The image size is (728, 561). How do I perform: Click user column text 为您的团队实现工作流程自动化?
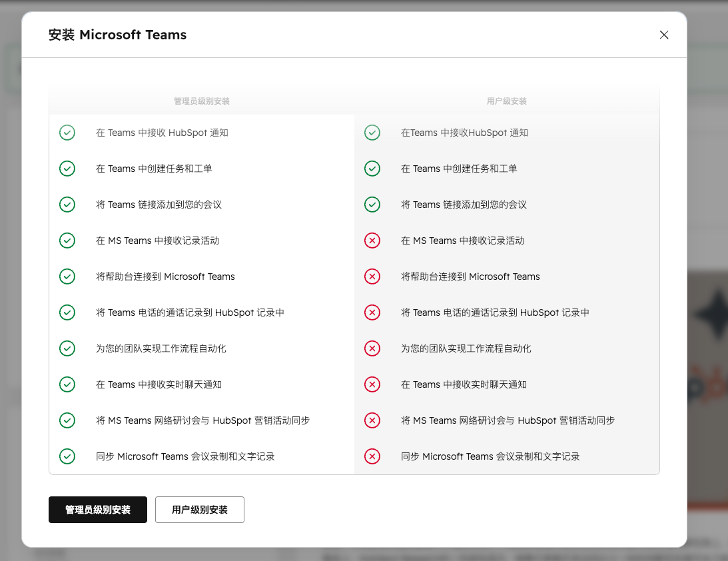click(x=466, y=348)
